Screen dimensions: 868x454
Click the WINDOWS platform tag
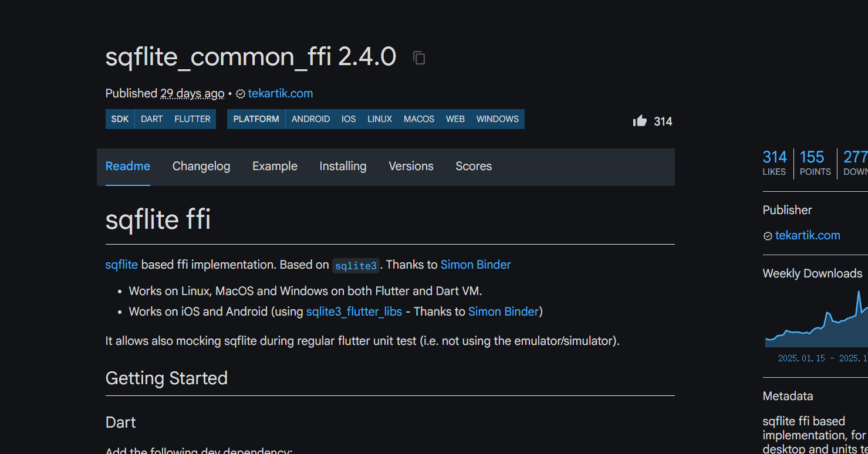coord(497,119)
